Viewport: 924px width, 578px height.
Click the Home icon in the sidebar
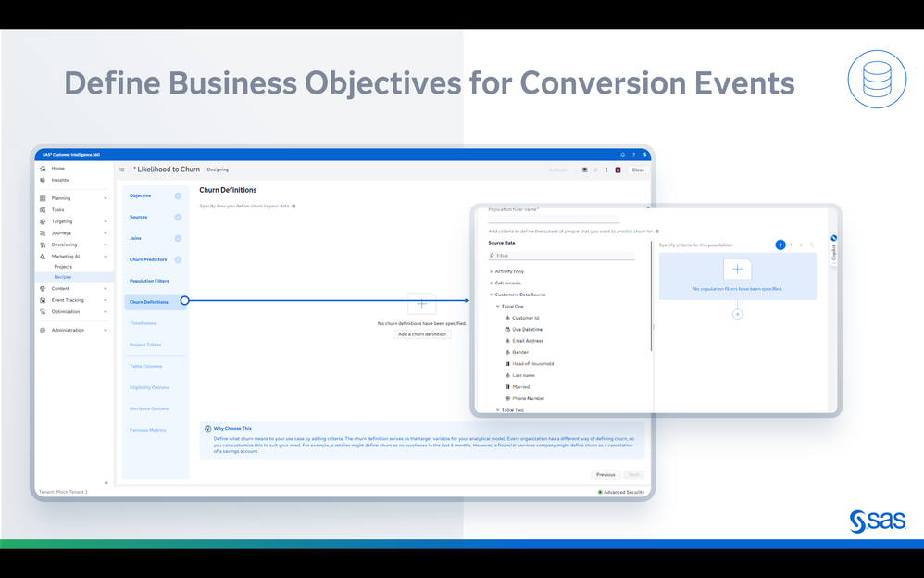43,169
